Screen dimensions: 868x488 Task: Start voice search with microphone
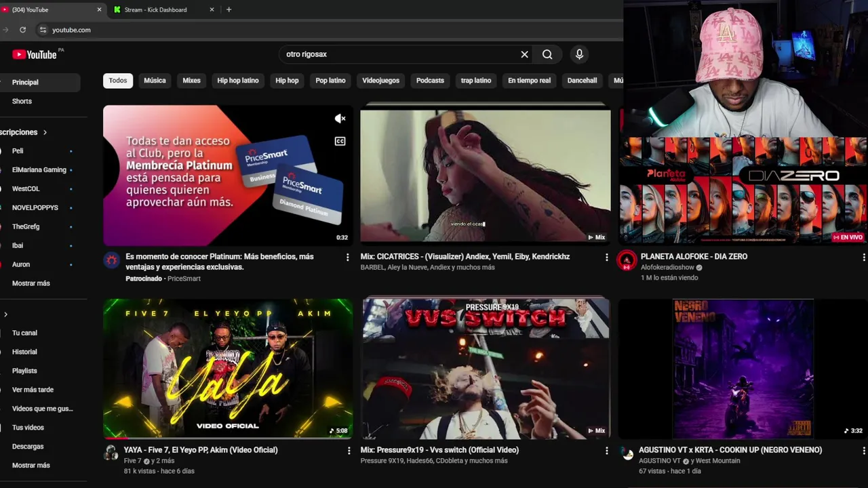tap(579, 54)
